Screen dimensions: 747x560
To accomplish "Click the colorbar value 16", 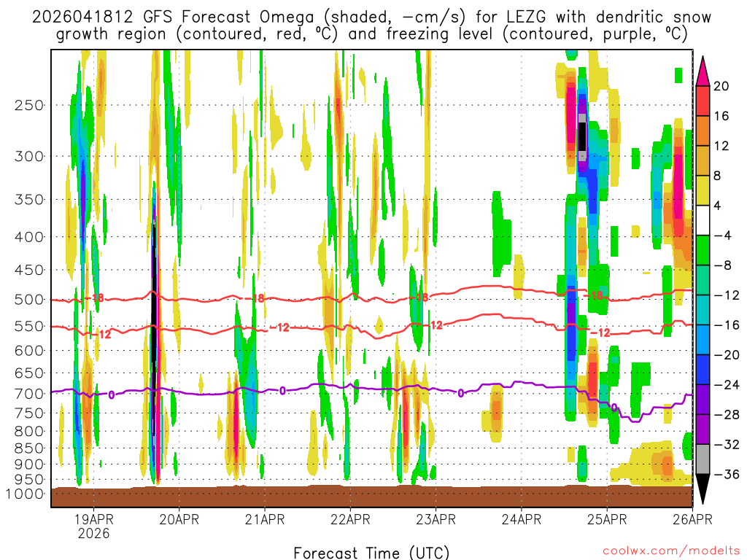I will click(721, 116).
